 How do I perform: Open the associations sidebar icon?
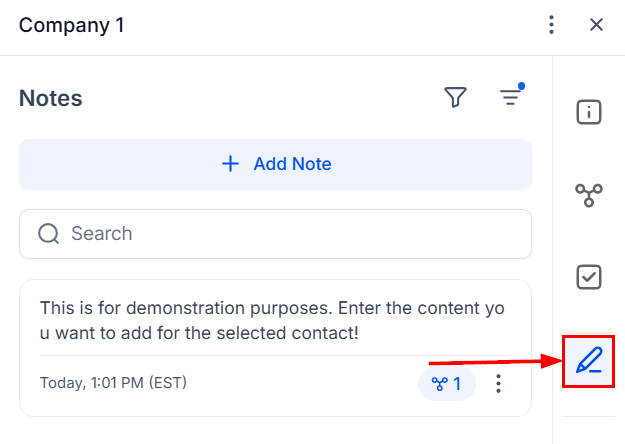coord(589,195)
